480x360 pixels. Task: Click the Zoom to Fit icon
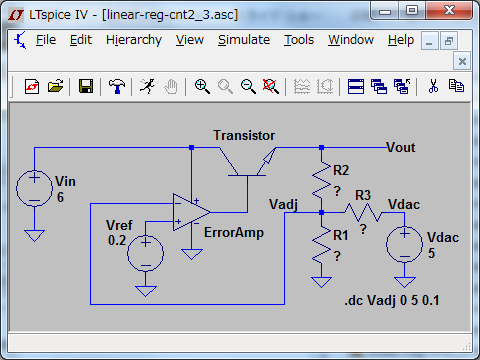pyautogui.click(x=271, y=86)
